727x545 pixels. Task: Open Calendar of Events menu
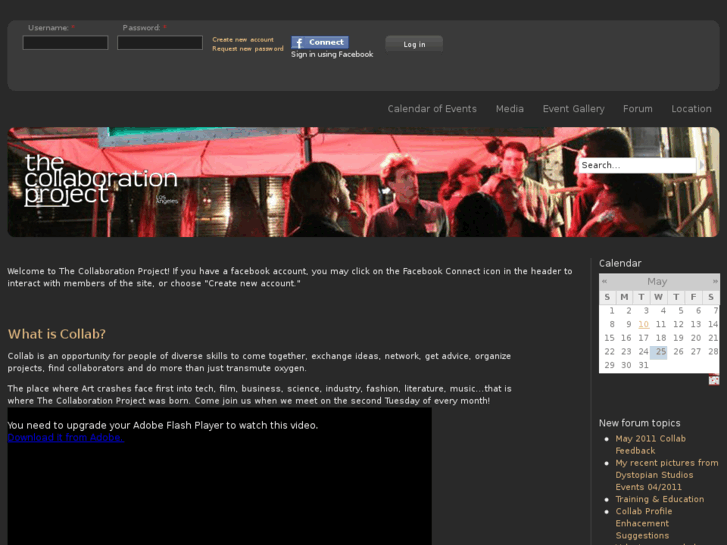[x=432, y=109]
